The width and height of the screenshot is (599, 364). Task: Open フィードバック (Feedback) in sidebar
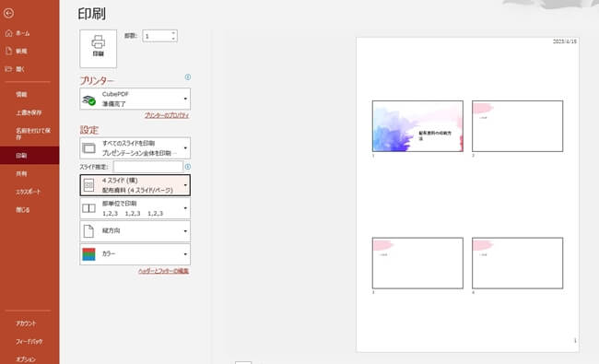tap(29, 342)
